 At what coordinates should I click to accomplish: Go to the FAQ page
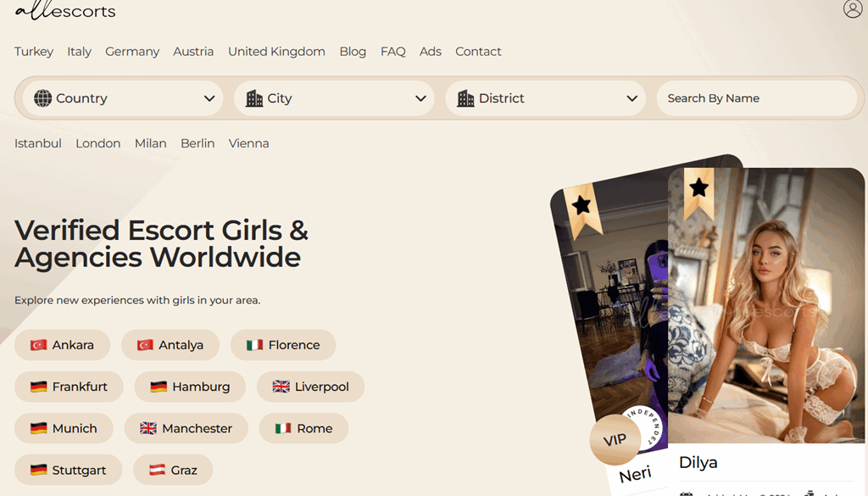pyautogui.click(x=392, y=52)
